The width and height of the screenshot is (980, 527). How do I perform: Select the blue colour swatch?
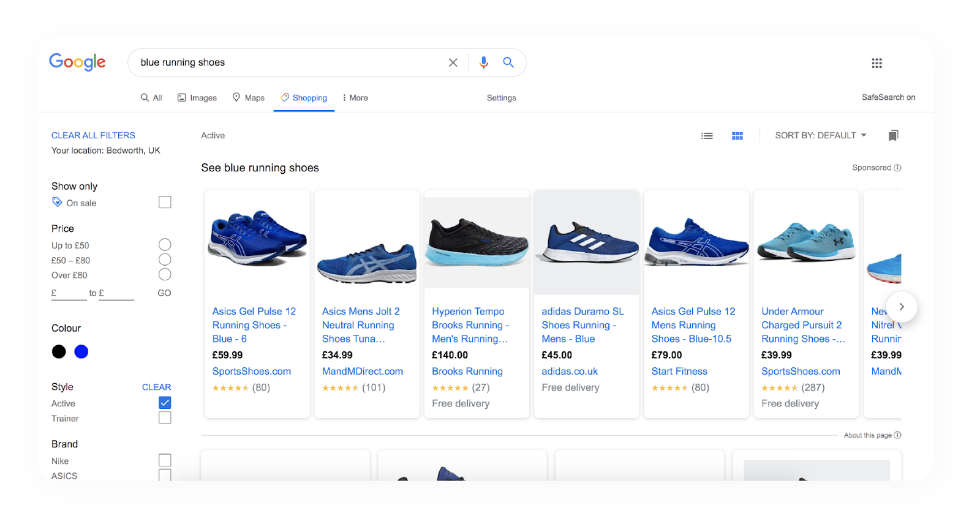[81, 351]
